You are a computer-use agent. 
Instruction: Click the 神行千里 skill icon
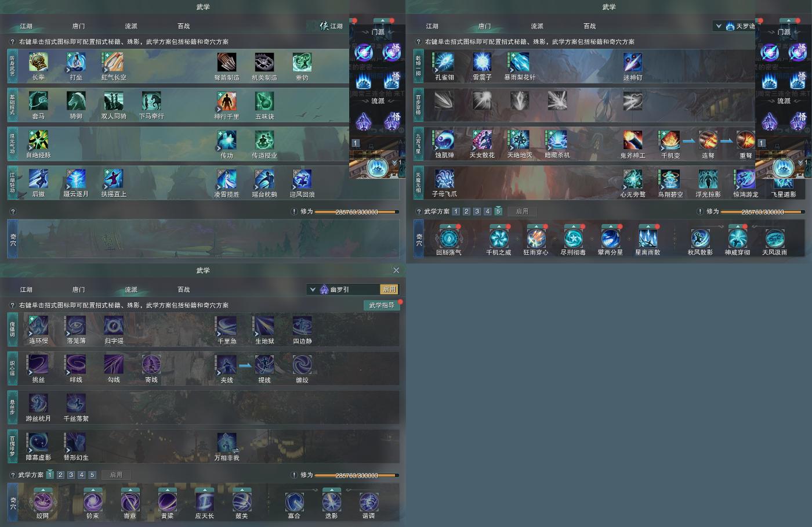227,101
